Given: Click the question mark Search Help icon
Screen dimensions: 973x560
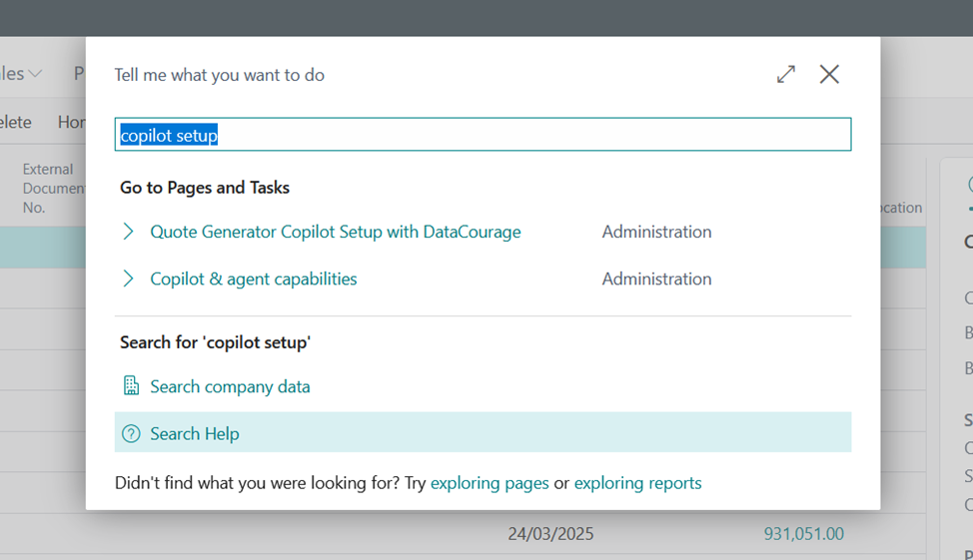Looking at the screenshot, I should pos(131,434).
